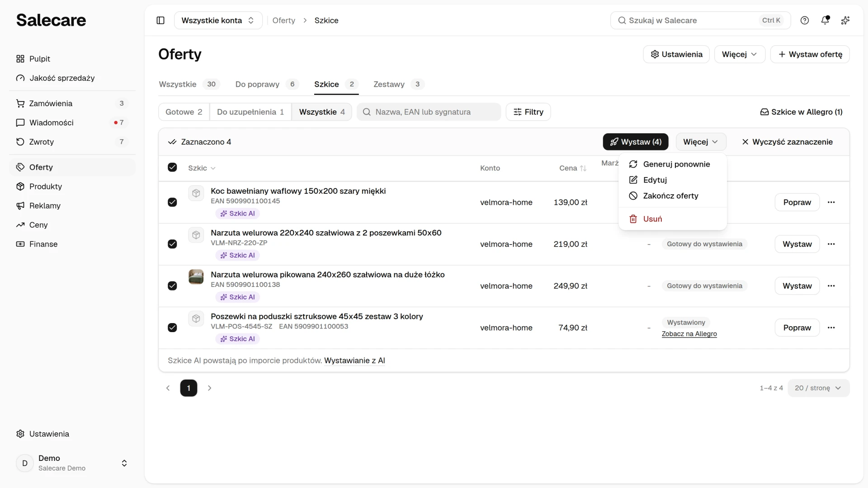
Task: Open the 20 / stronę page size dropdown
Action: [x=818, y=388]
